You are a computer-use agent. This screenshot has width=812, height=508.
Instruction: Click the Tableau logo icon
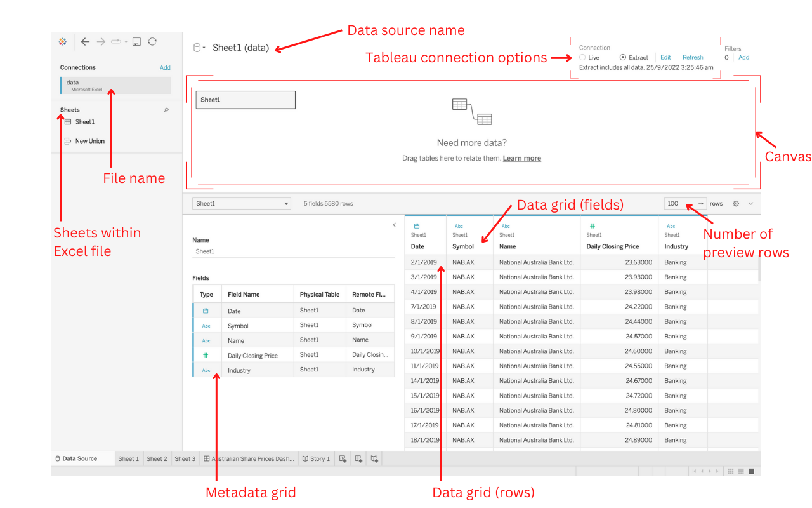[x=63, y=42]
